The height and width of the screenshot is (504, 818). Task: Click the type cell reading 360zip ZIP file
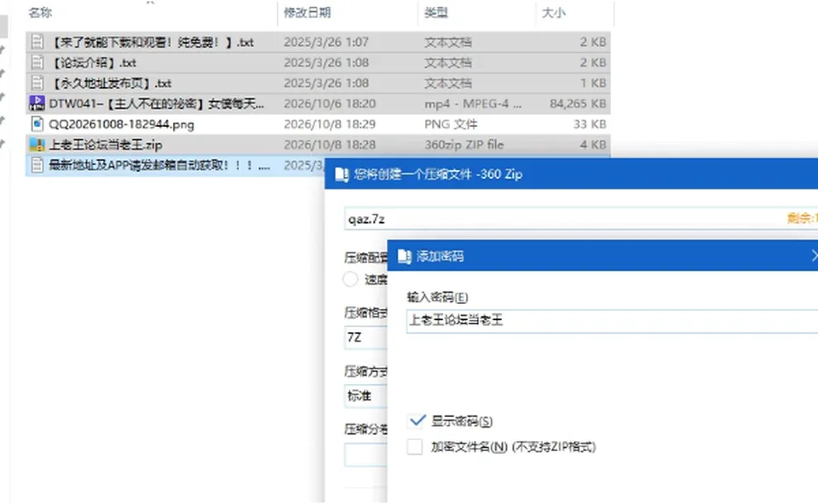tap(464, 145)
